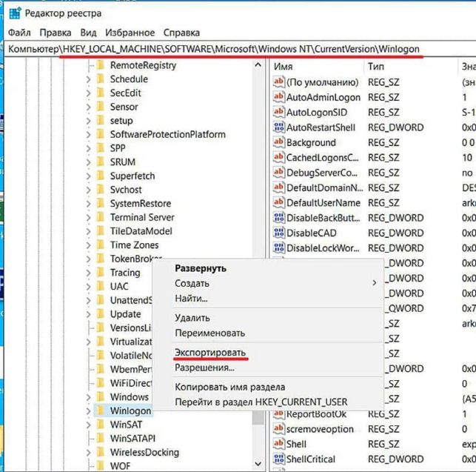Select the DefaultUserName string value icon
This screenshot has height=472, width=476.
(x=278, y=202)
